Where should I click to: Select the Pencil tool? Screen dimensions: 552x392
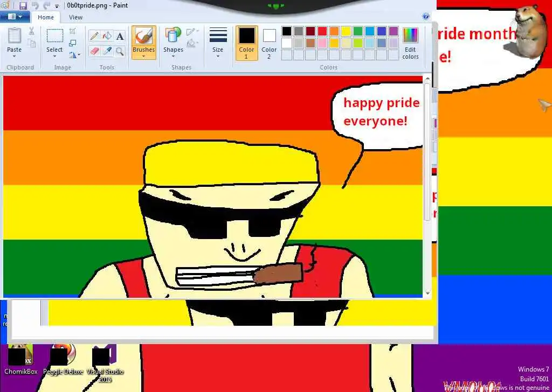(94, 36)
